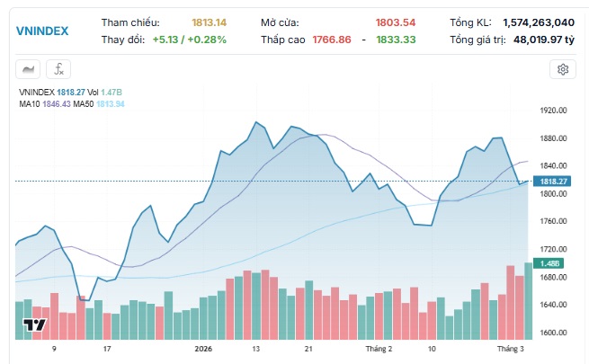Click the TradingView logo on the chart
Screen dimensions: 589x364
tap(34, 325)
